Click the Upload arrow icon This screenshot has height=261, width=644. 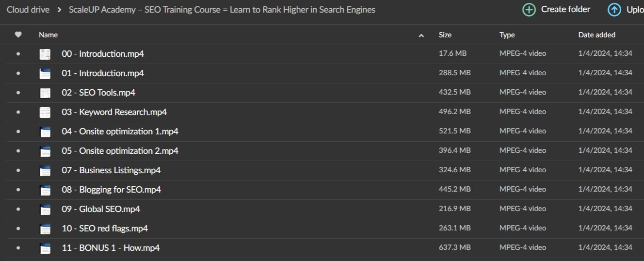tap(614, 10)
